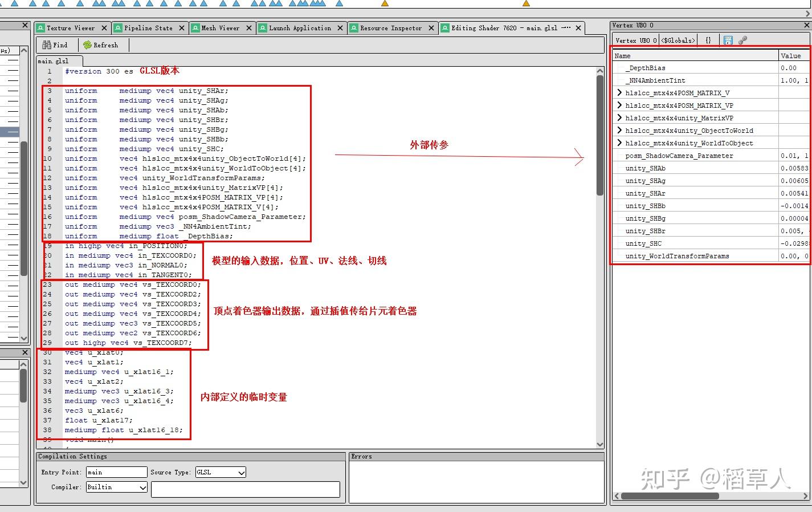
Task: Click the <$Globals> label in the UBO toolbar
Action: (x=678, y=40)
